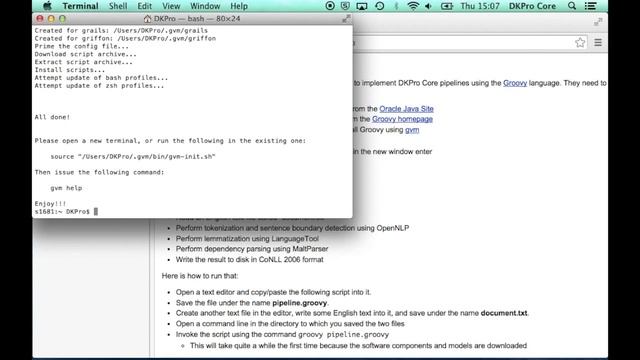Open the volume control icon
640x360 pixels.
click(429, 6)
